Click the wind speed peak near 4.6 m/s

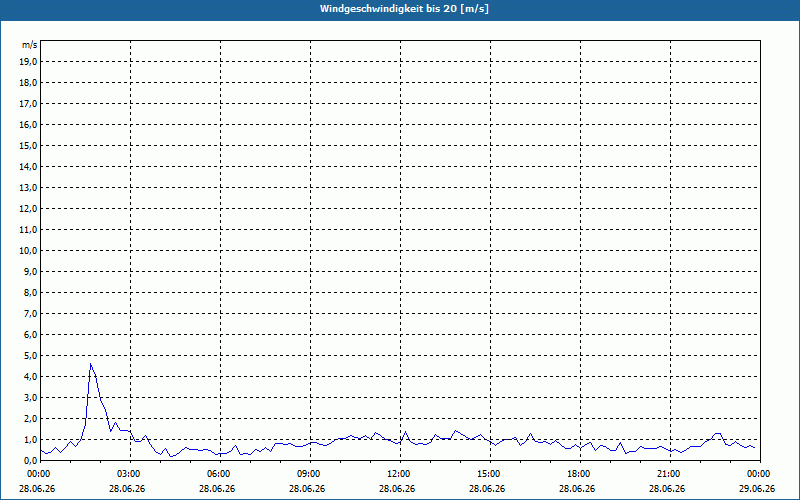tap(91, 364)
